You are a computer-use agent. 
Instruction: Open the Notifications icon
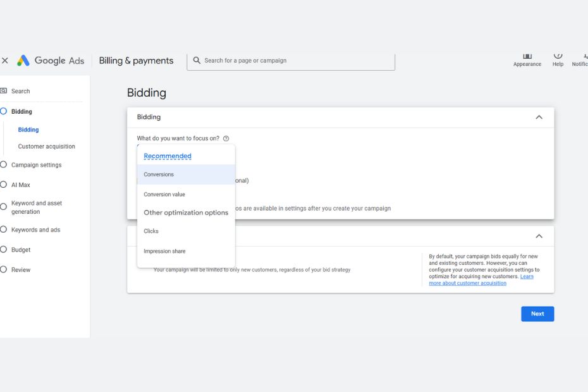point(582,57)
